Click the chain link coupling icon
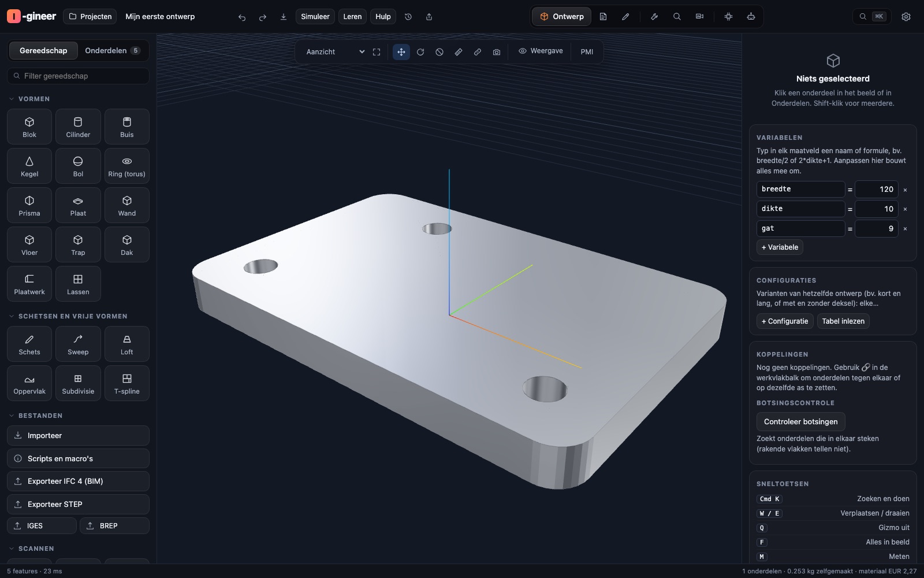Screen dimensions: 924x578 (x=478, y=51)
